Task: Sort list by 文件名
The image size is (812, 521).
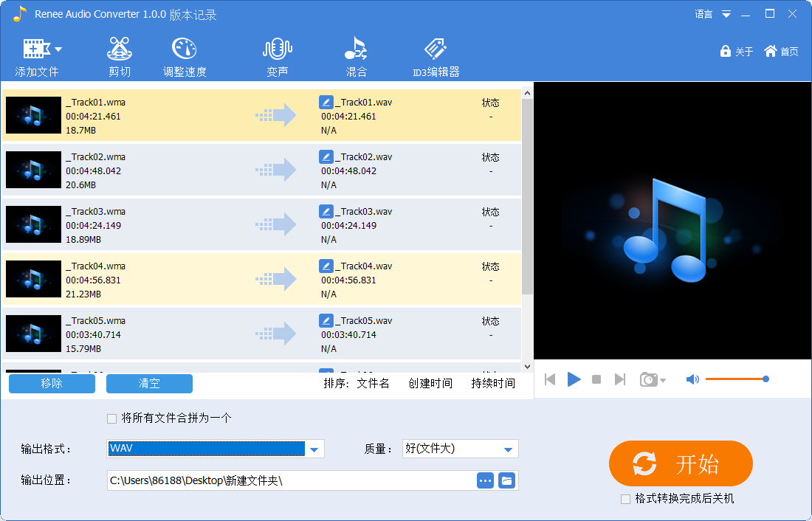Action: point(373,383)
